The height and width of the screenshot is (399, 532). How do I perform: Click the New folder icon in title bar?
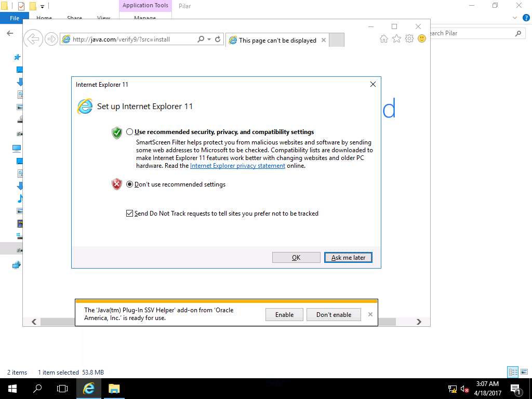(33, 6)
